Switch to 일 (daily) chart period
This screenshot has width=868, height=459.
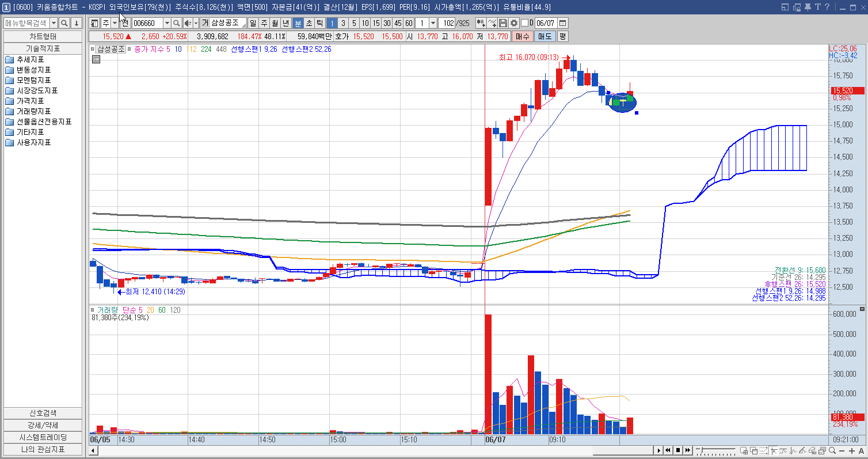point(253,23)
